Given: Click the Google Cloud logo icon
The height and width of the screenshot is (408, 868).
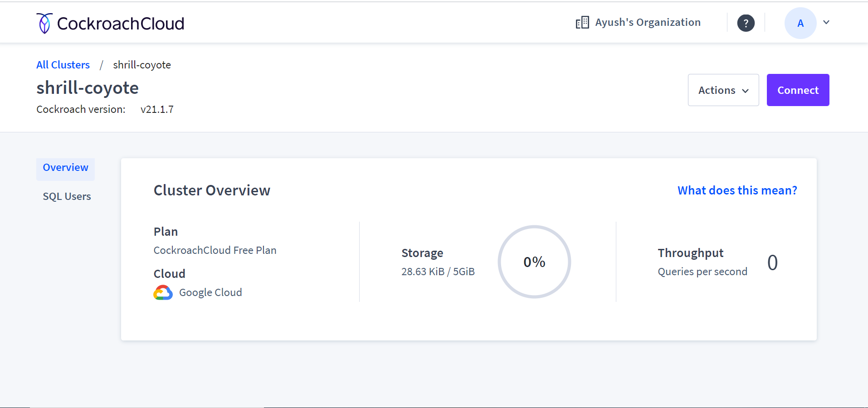Looking at the screenshot, I should (x=163, y=292).
